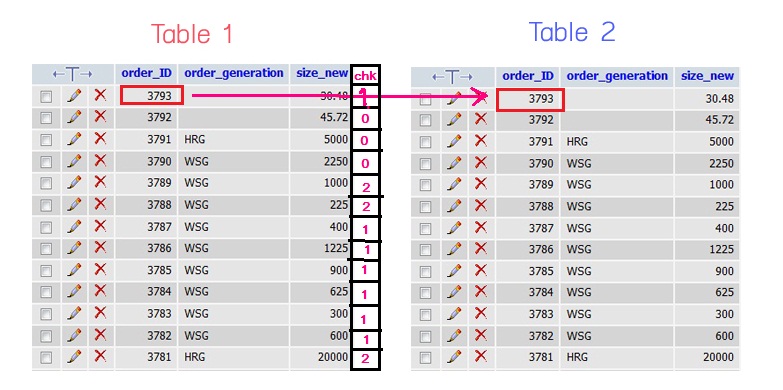Edit row 3785 in Table 2 with pencil icon

pos(454,271)
